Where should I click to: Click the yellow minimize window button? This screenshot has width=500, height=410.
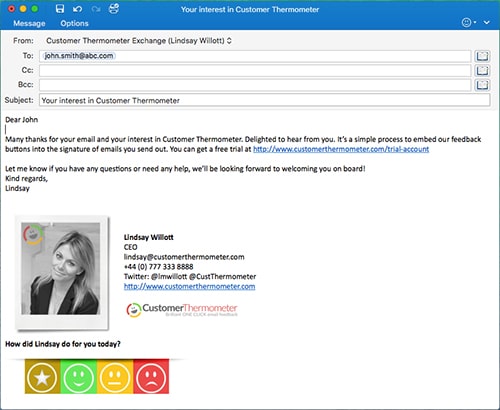tap(23, 9)
